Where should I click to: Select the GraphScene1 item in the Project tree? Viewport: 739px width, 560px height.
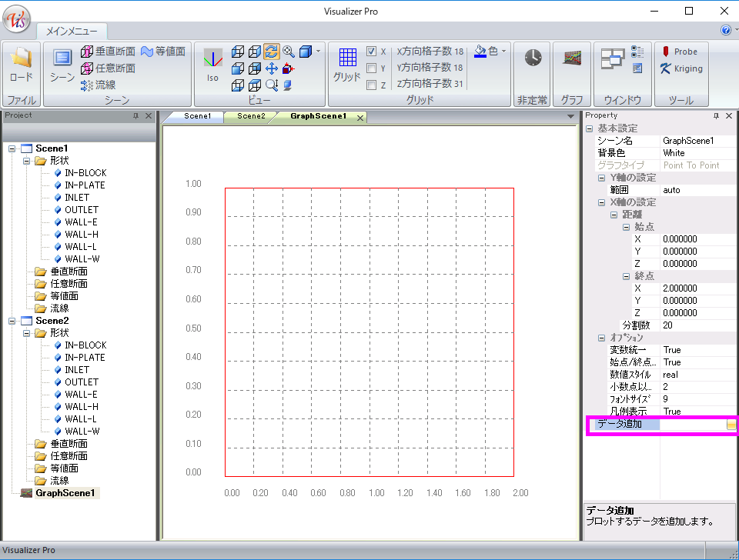[x=65, y=493]
